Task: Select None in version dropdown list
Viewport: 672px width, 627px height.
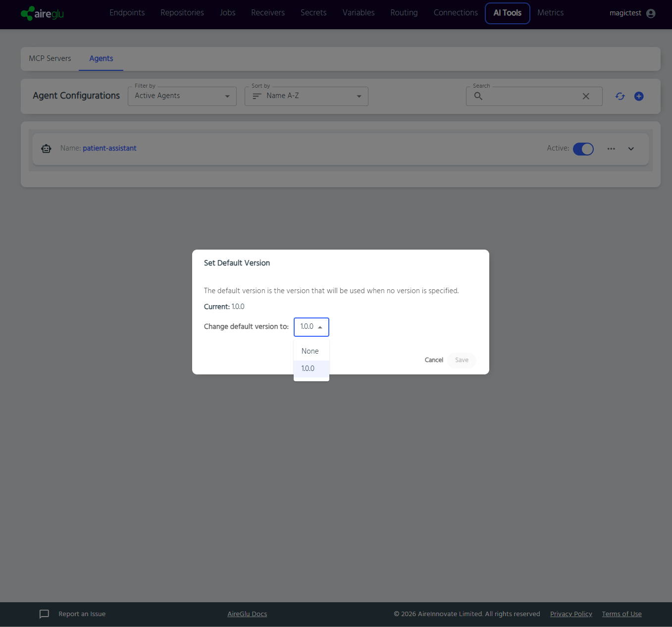Action: [311, 351]
